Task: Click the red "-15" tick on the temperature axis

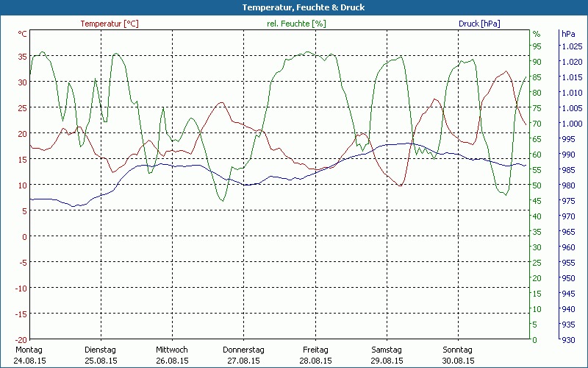Action: tap(21, 314)
